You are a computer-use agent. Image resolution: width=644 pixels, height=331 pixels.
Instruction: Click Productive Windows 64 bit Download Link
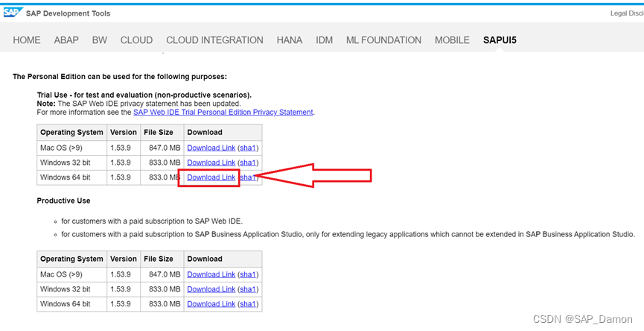point(211,304)
